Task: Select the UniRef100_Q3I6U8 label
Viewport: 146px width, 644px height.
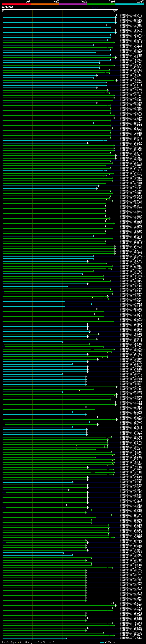Action: [x=131, y=600]
